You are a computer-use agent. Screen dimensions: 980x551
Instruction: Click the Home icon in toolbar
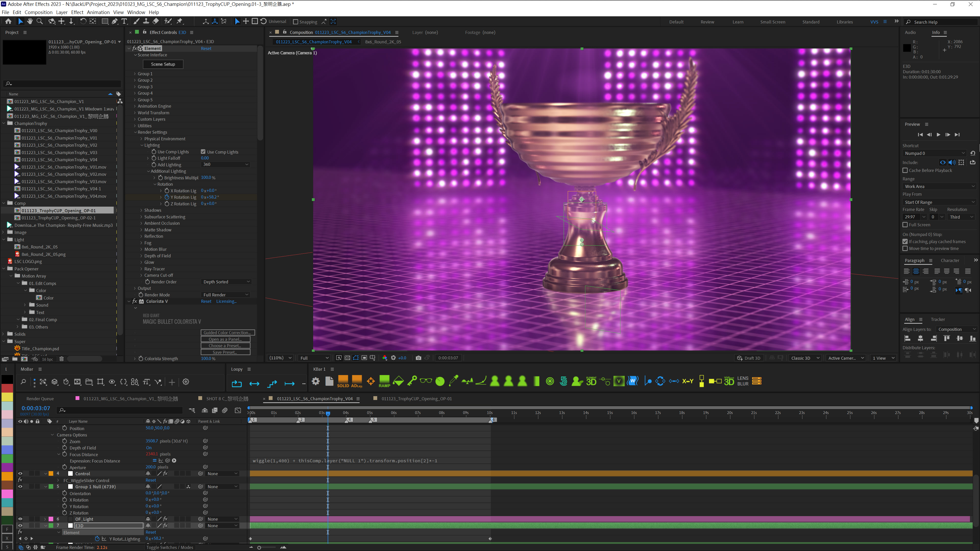[8, 22]
